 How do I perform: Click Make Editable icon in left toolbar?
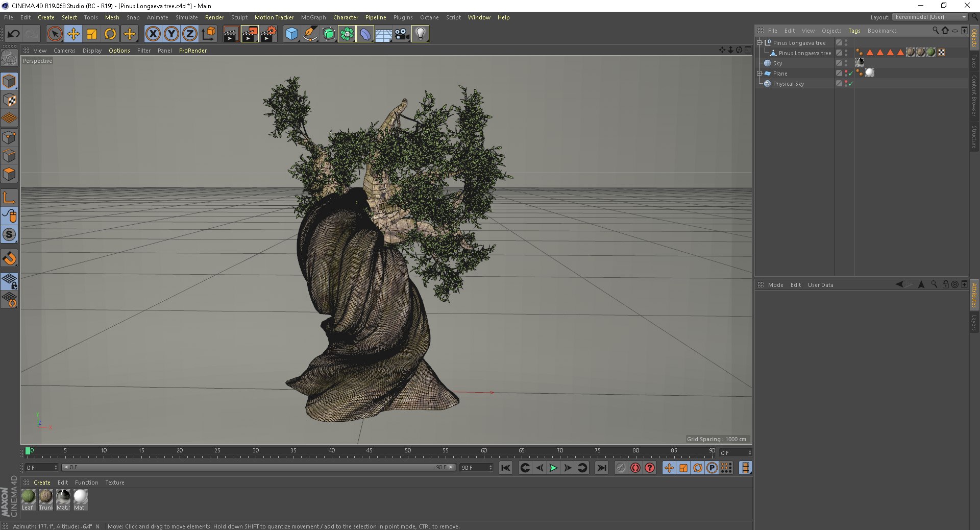click(x=9, y=58)
